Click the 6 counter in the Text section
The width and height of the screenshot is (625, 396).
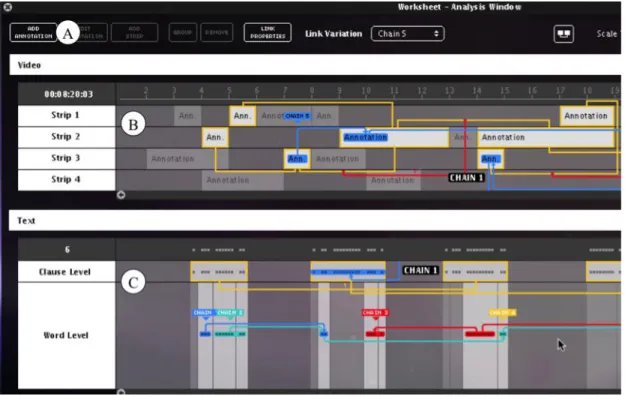pyautogui.click(x=67, y=250)
